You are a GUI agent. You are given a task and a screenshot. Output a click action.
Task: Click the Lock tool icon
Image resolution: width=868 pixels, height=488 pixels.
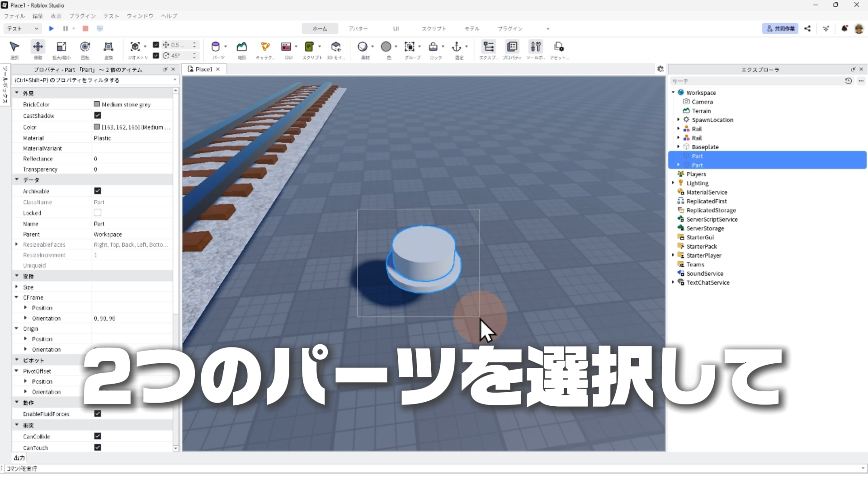point(433,47)
